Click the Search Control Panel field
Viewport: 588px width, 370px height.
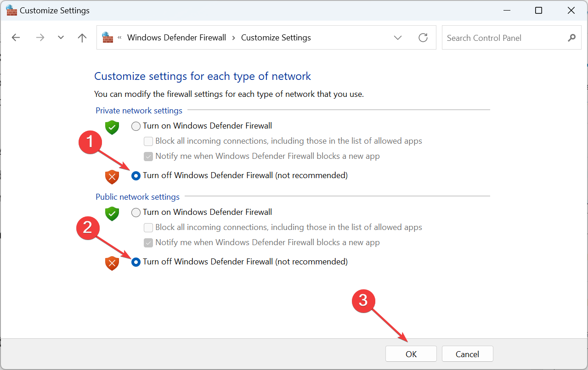503,38
